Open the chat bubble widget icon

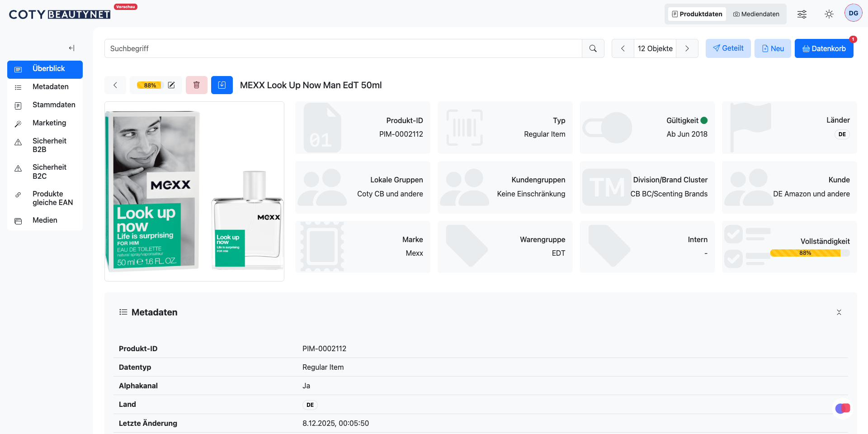(x=843, y=409)
